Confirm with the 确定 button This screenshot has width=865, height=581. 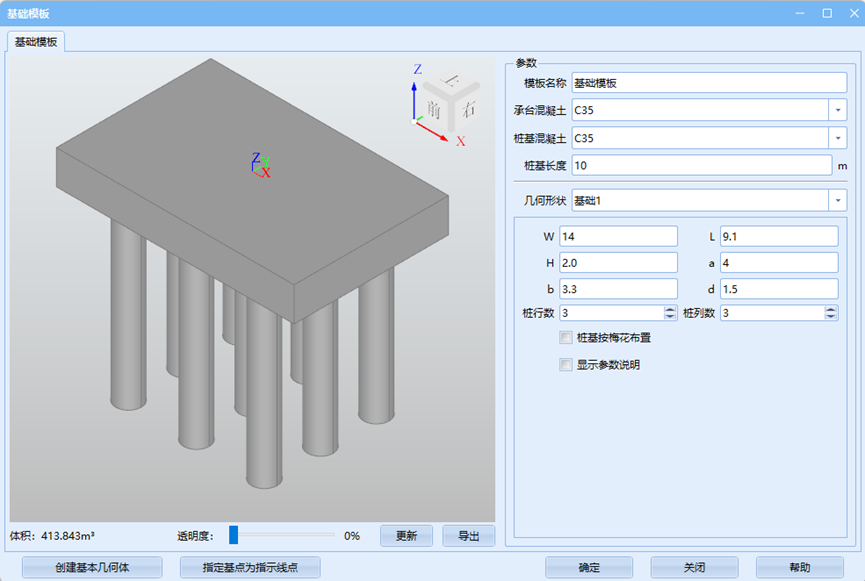coord(588,567)
